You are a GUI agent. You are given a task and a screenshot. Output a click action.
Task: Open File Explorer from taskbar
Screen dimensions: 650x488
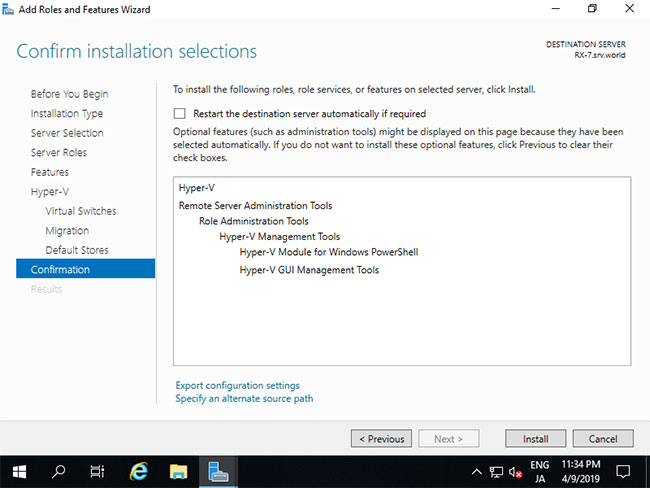178,471
